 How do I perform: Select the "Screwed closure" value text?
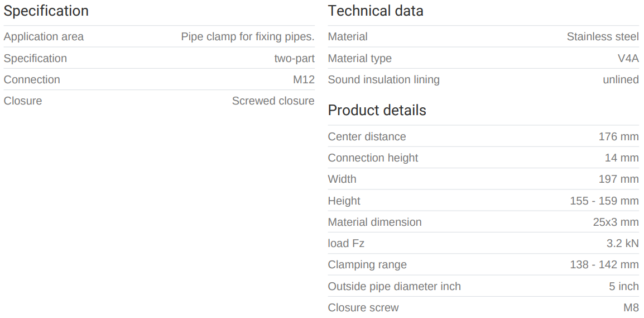click(x=273, y=101)
